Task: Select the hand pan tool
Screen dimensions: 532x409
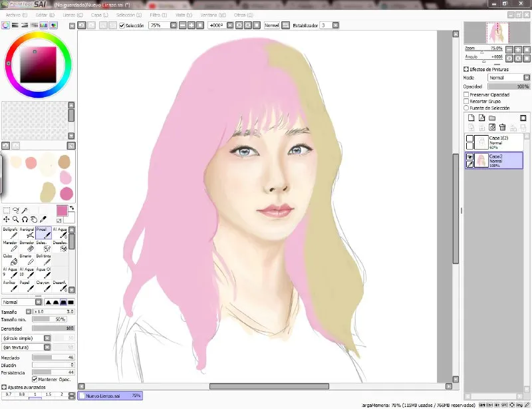Action: coord(34,219)
